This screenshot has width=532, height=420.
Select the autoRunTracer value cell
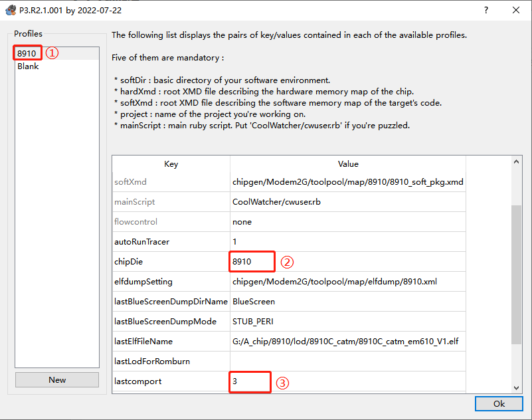(x=348, y=242)
